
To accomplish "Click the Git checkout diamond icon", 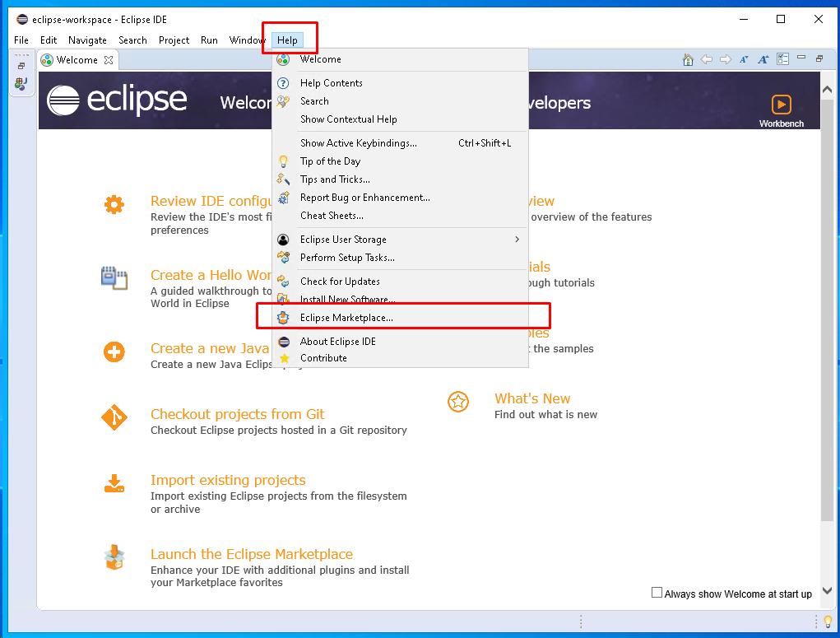I will point(114,417).
